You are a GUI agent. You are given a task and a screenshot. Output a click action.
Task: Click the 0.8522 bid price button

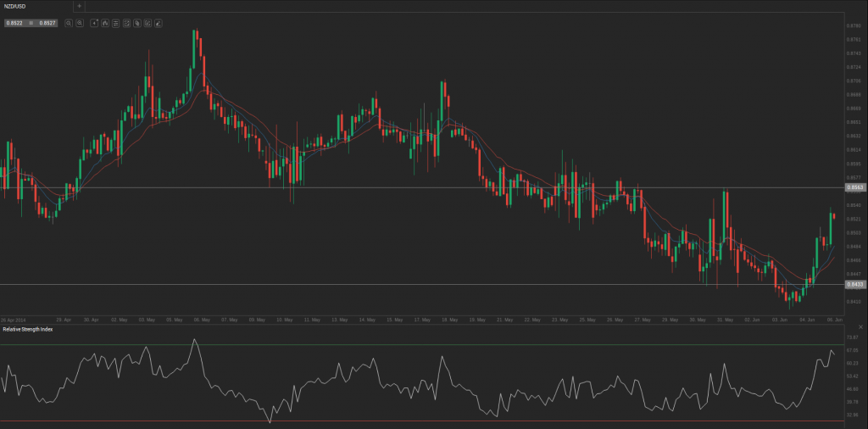(14, 23)
